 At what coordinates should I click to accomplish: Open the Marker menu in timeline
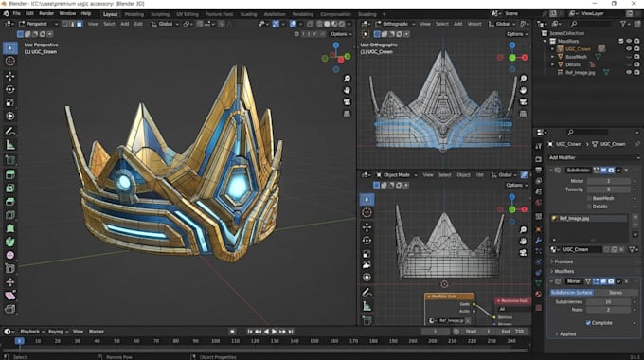click(97, 332)
